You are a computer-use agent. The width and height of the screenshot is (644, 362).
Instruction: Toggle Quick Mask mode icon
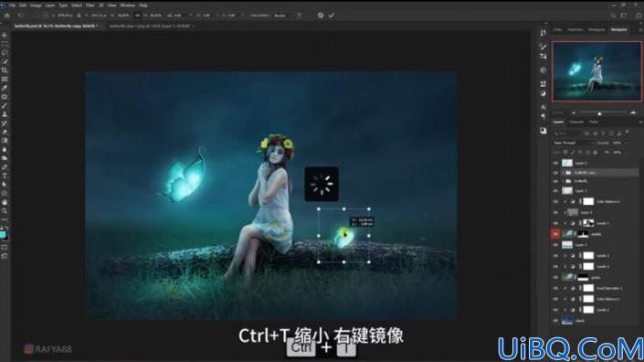5,248
